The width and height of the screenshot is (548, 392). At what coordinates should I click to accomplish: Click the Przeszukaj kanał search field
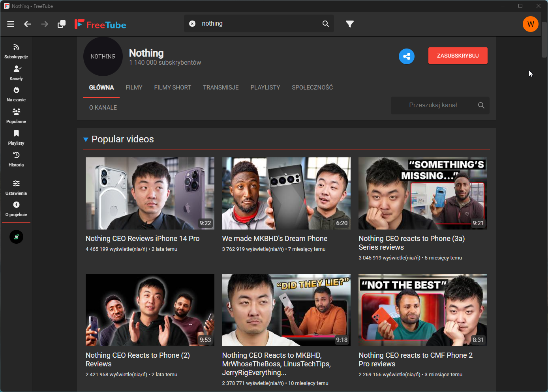pos(433,105)
